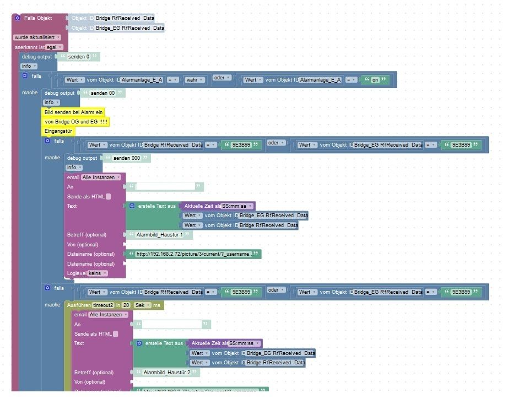Screen dimensions: 518x420
Task: Open the gear settings of the 'Falls Objekt' block
Action: [18, 18]
